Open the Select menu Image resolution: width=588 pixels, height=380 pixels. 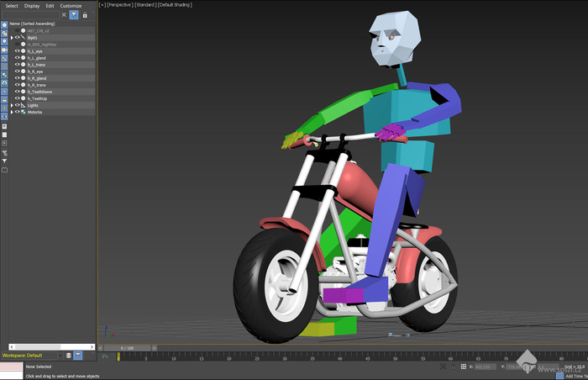(x=12, y=6)
